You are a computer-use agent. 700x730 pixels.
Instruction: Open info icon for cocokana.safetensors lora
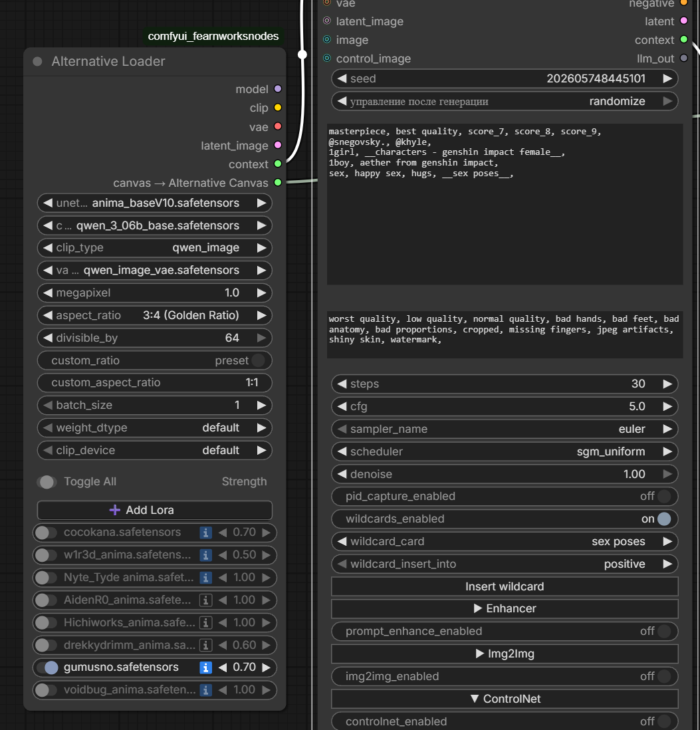pos(205,533)
